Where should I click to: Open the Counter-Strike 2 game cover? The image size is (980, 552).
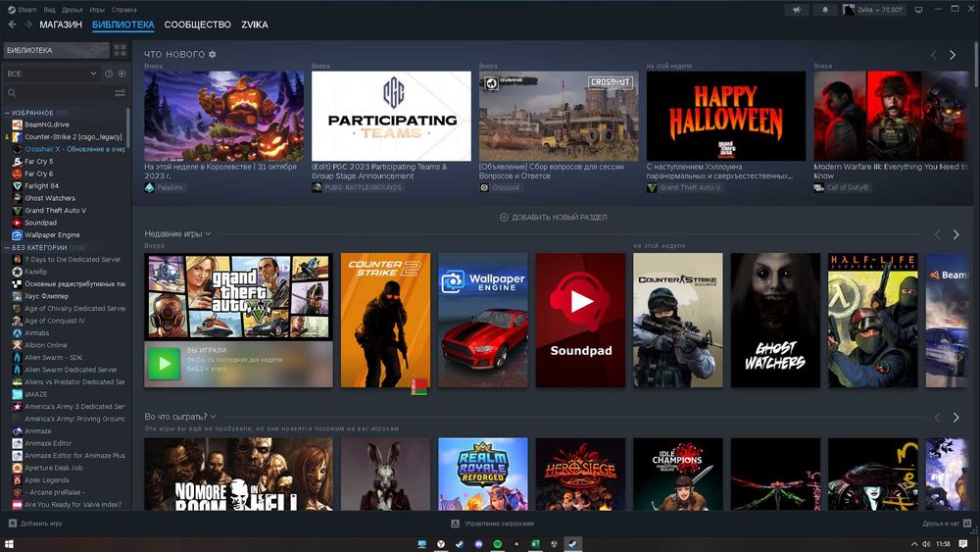385,320
